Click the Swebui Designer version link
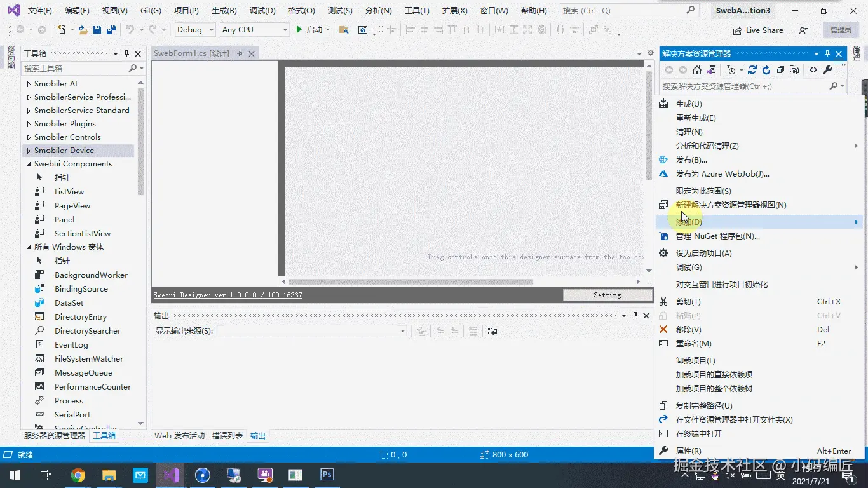 coord(227,295)
